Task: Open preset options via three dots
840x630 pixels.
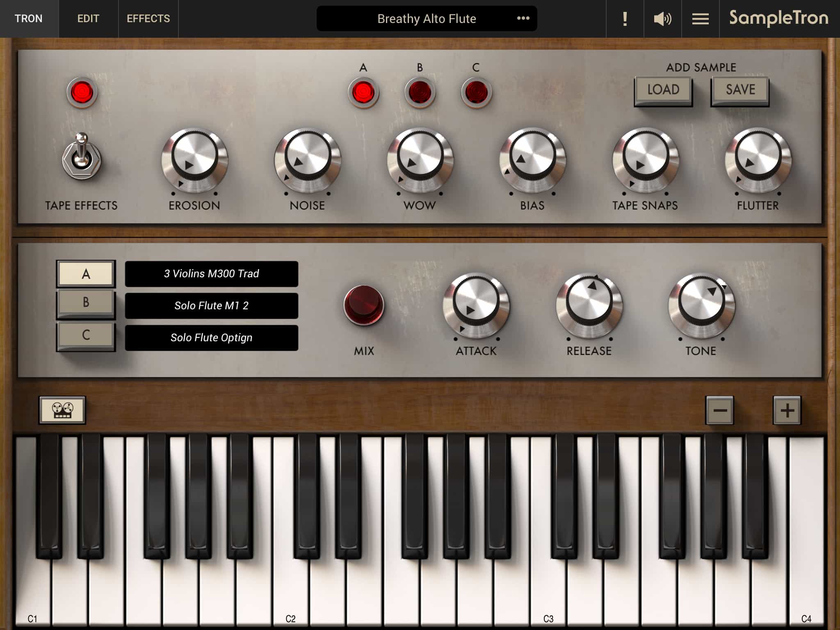Action: (523, 18)
